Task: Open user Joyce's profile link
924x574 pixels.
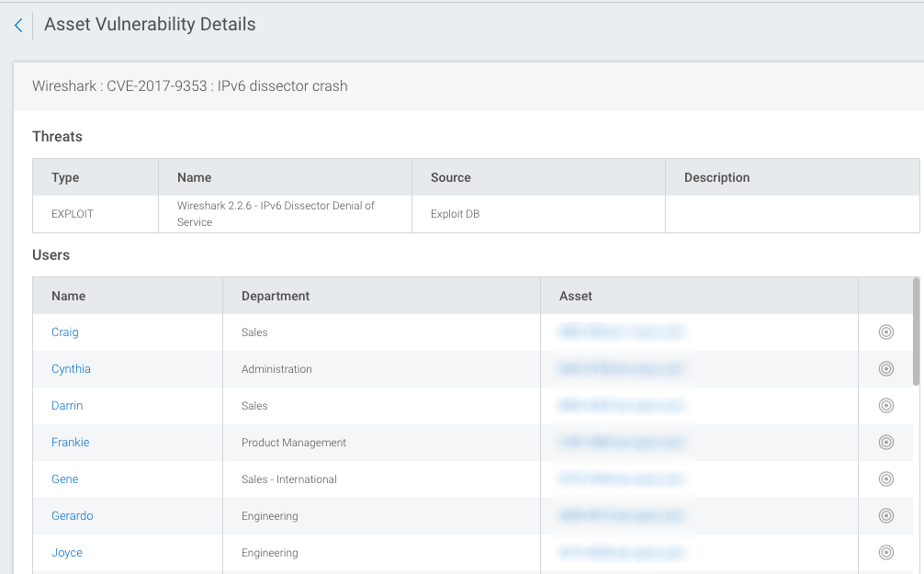Action: click(66, 553)
